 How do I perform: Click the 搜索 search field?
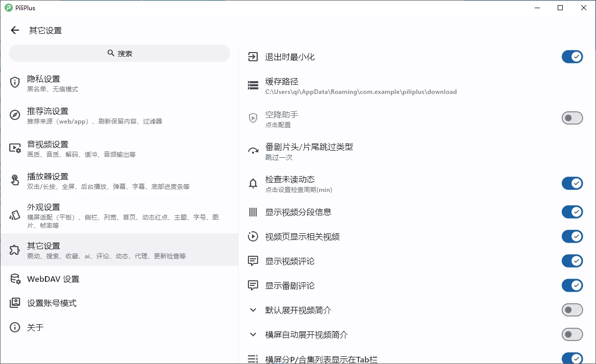click(x=119, y=53)
